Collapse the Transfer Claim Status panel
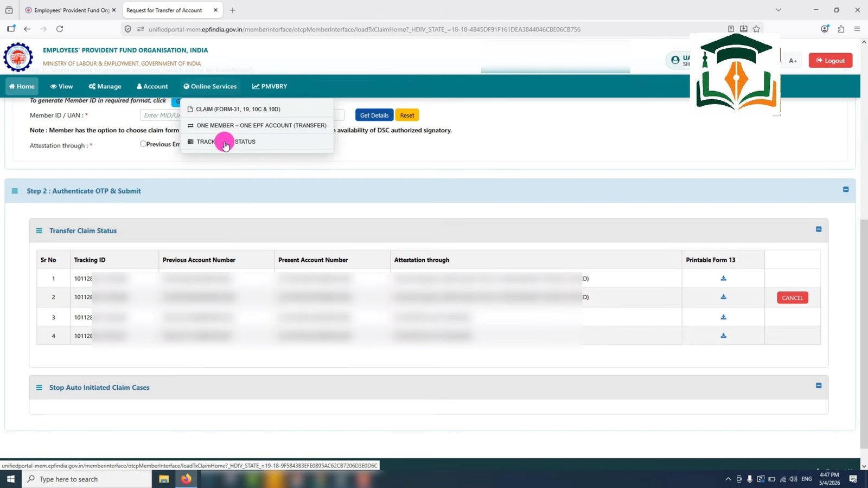Image resolution: width=868 pixels, height=488 pixels. (x=819, y=229)
